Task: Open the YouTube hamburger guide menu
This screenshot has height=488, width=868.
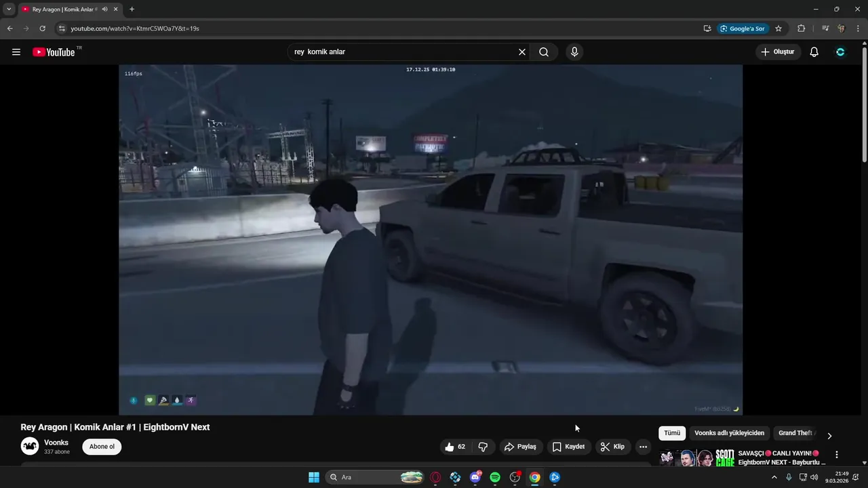Action: (16, 52)
